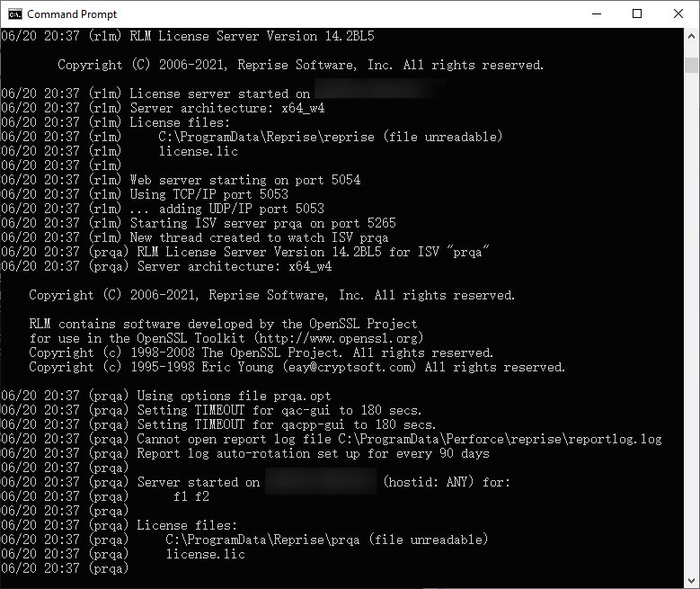The image size is (700, 589).
Task: Click the Command Prompt title text
Action: coord(72,14)
